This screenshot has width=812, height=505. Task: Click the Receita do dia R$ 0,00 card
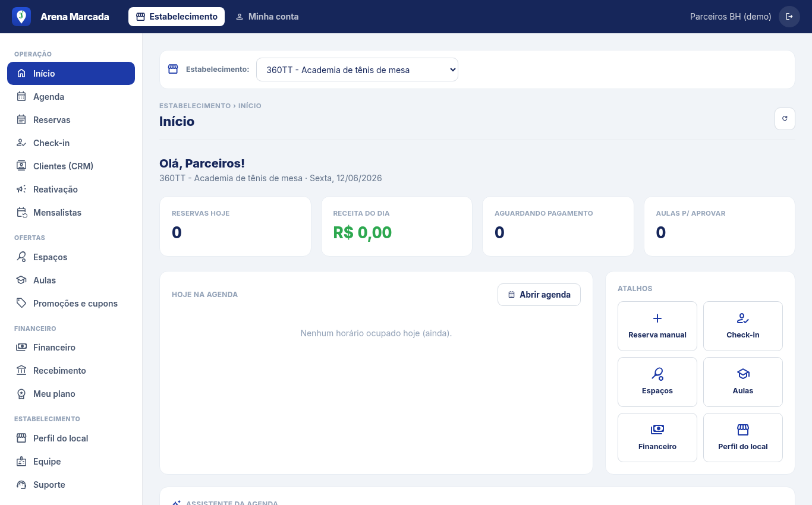click(396, 226)
